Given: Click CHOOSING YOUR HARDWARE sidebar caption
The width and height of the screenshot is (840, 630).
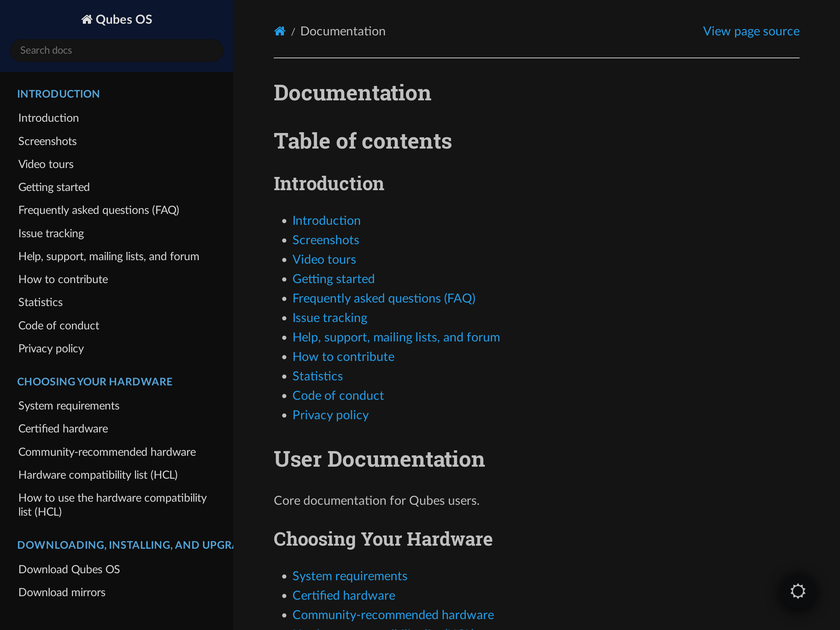Looking at the screenshot, I should [x=95, y=381].
